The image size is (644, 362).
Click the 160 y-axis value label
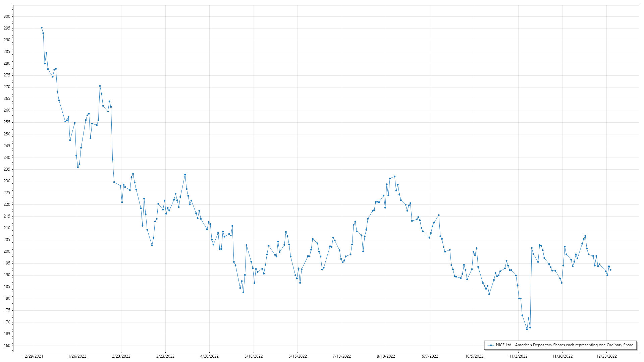pyautogui.click(x=7, y=346)
